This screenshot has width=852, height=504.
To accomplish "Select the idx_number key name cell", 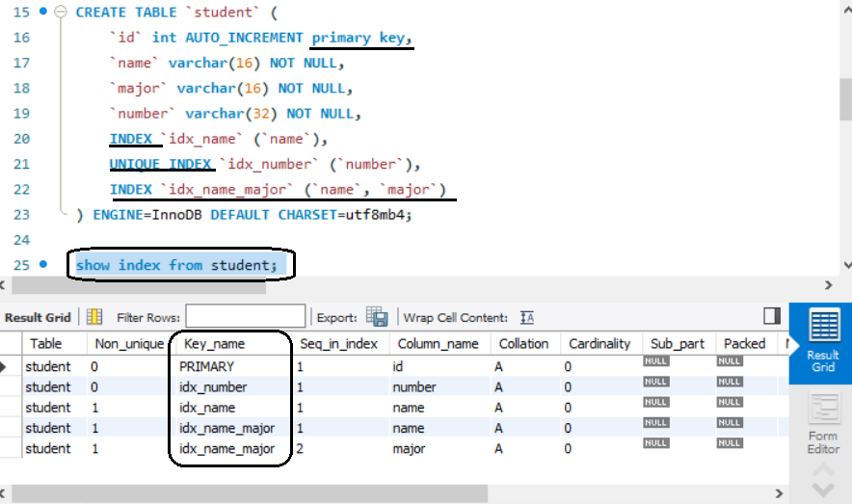I will (x=213, y=387).
